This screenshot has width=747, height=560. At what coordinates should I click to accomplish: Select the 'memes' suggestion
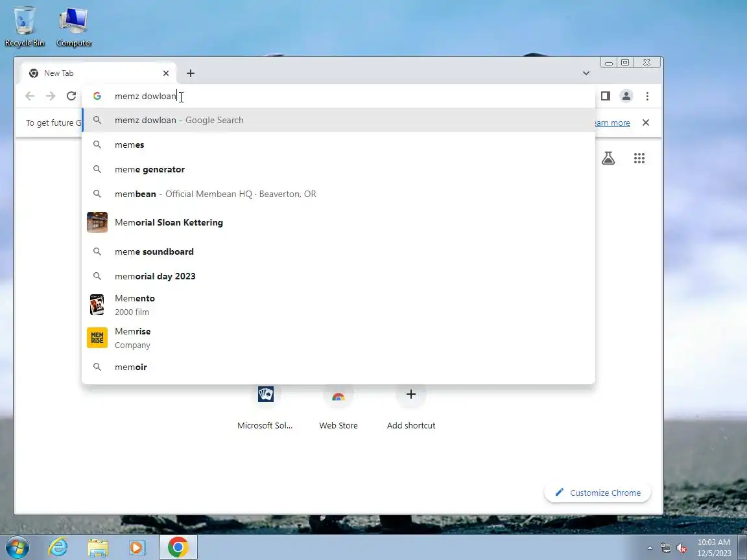338,145
